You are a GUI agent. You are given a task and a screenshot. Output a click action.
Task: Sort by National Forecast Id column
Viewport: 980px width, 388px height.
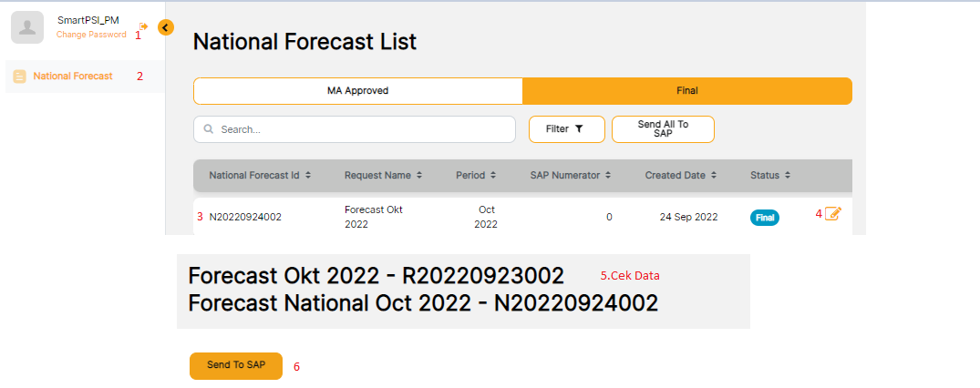260,175
